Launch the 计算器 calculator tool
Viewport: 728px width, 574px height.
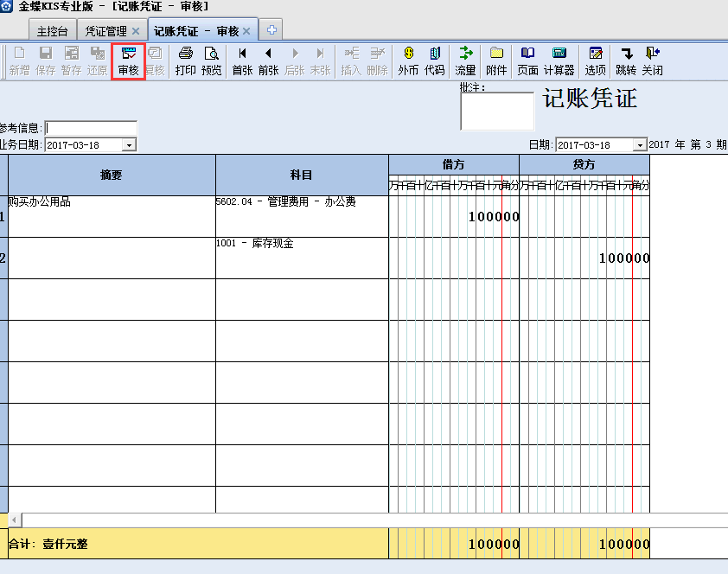click(x=559, y=61)
